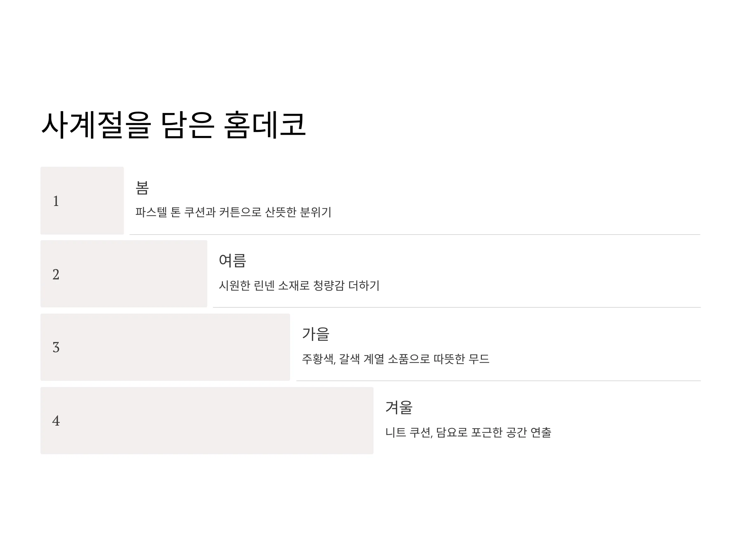
Task: Select the 봄 heading text
Action: pyautogui.click(x=142, y=188)
